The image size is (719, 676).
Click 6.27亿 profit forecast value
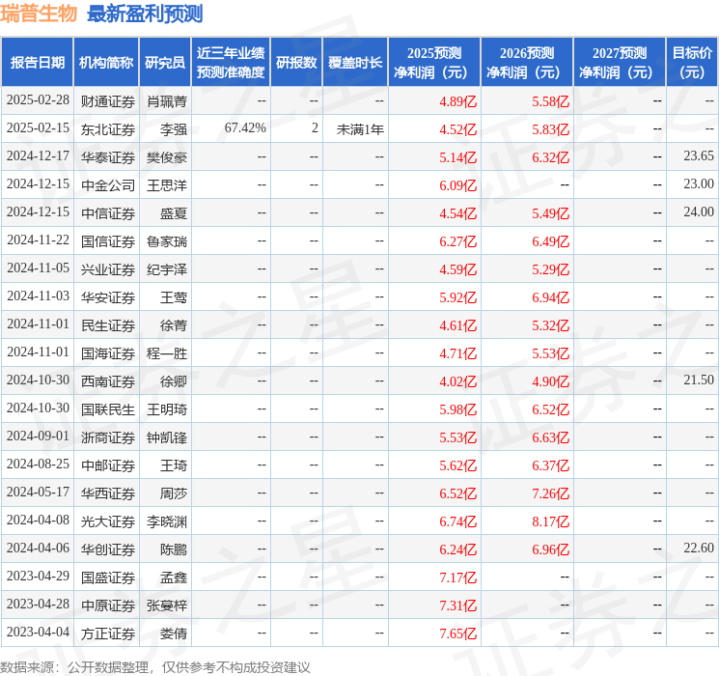coord(458,242)
